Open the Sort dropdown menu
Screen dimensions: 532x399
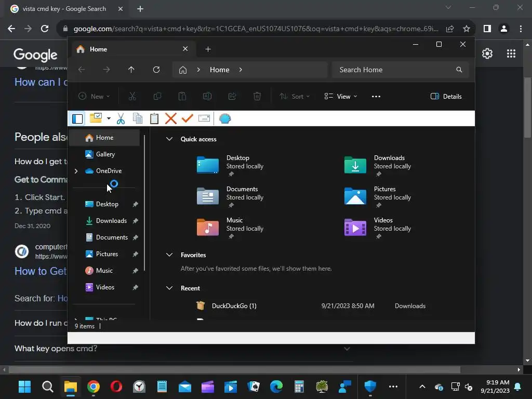(295, 96)
